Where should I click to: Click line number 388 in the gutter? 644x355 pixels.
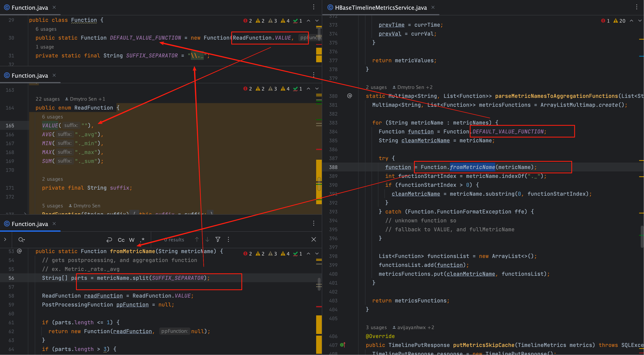[333, 167]
